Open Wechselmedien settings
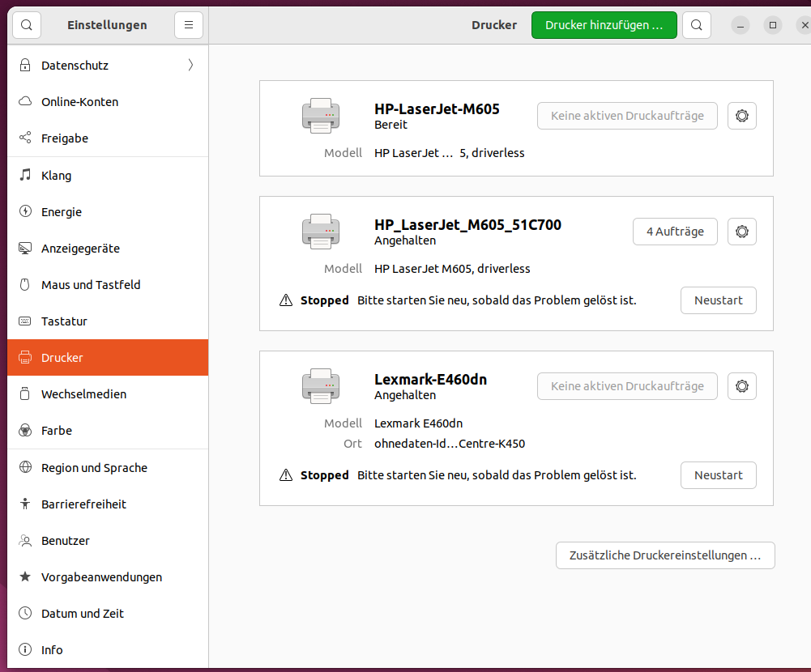Viewport: 811px width, 672px height. click(x=108, y=394)
